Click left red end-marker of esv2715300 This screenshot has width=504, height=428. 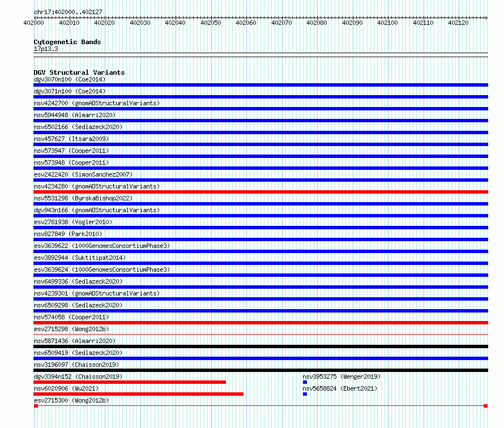pos(36,406)
